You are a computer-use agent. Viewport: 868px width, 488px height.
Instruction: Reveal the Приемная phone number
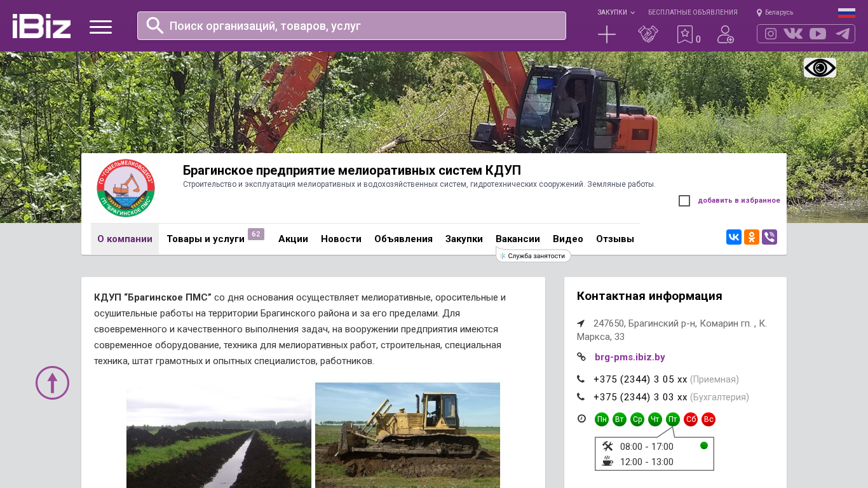click(641, 379)
